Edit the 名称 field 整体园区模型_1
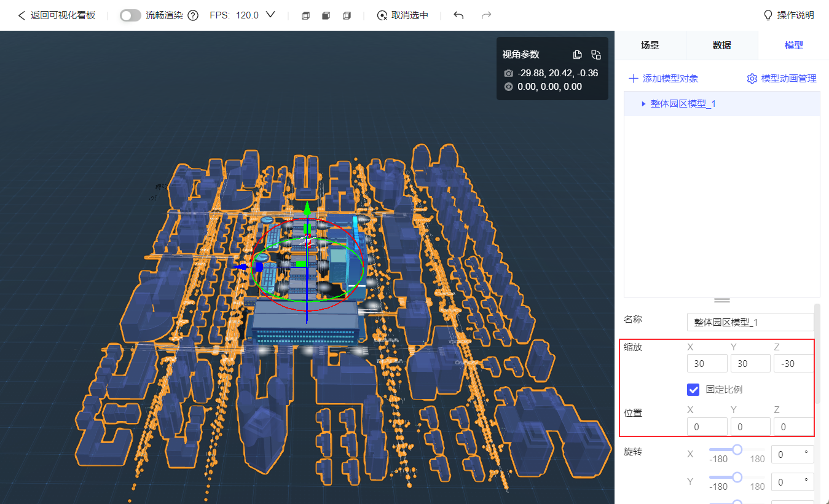The width and height of the screenshot is (829, 504). point(750,322)
